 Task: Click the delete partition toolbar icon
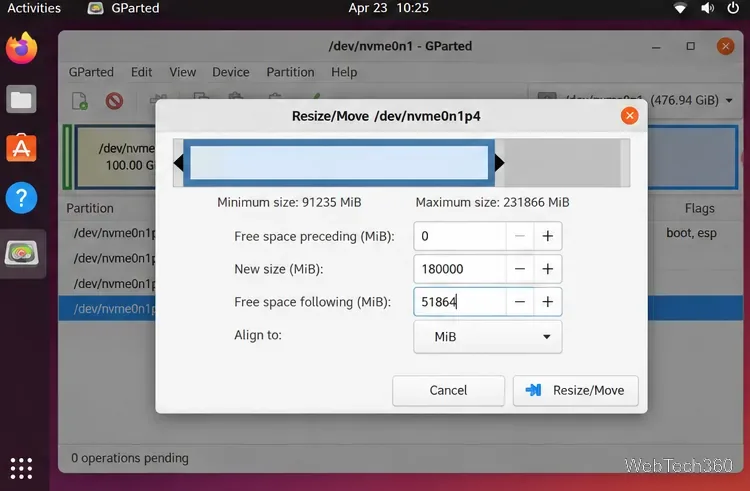click(114, 101)
